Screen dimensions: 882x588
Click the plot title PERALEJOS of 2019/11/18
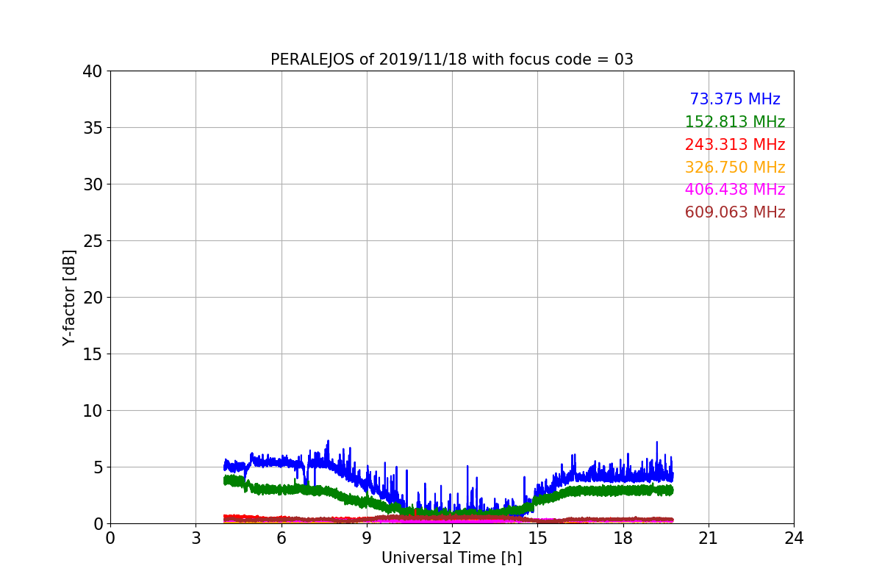pos(451,60)
